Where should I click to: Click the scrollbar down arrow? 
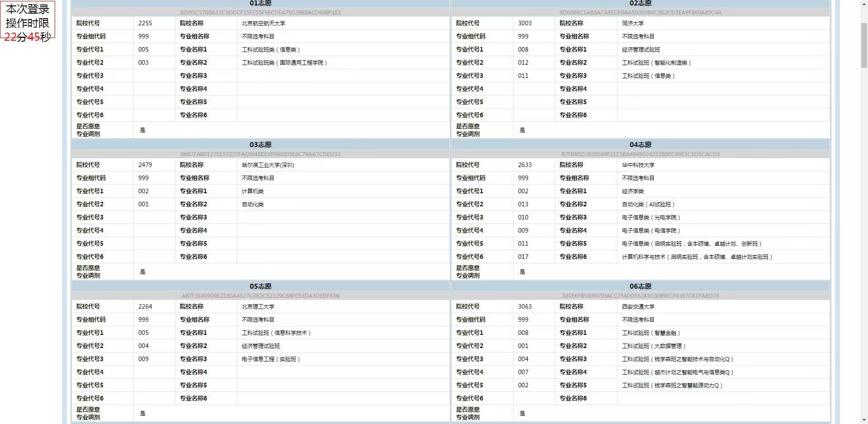pyautogui.click(x=863, y=420)
